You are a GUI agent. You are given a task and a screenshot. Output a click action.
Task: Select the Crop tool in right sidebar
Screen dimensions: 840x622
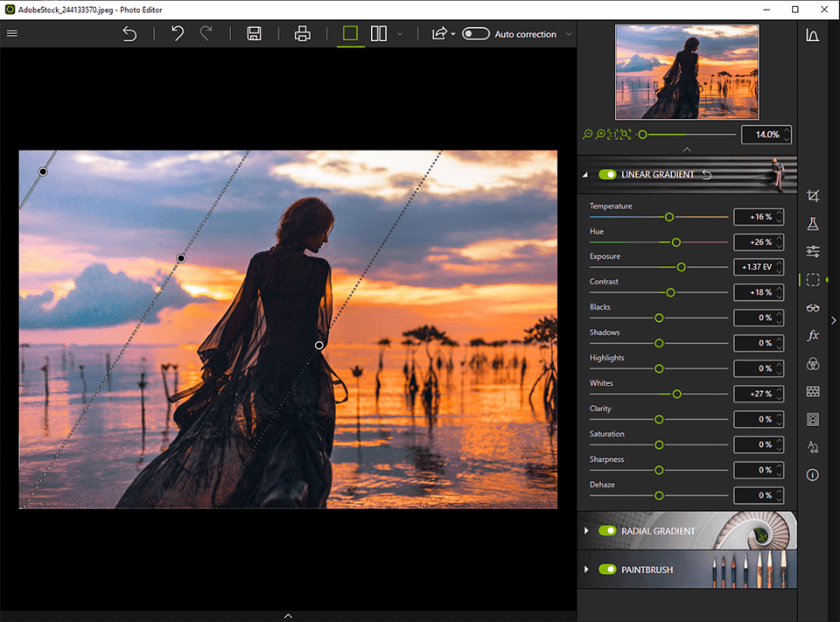click(x=813, y=196)
